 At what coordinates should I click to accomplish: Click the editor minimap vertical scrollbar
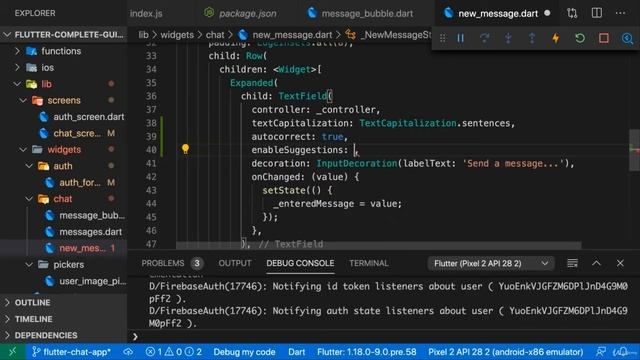[x=634, y=149]
